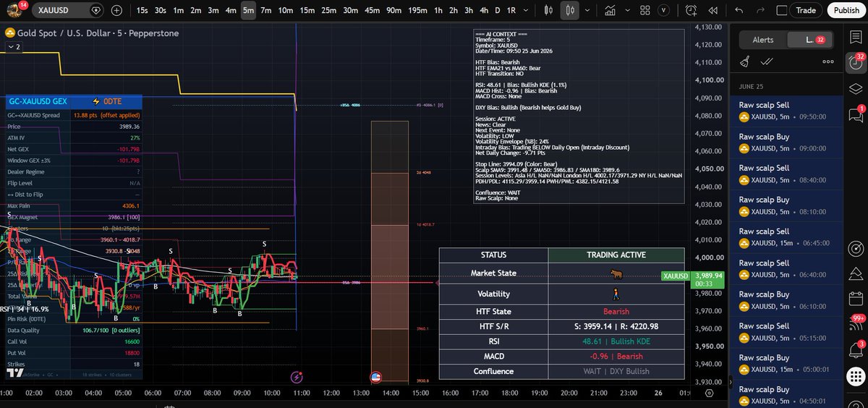
Task: Click the candles chart style icon
Action: tap(570, 11)
